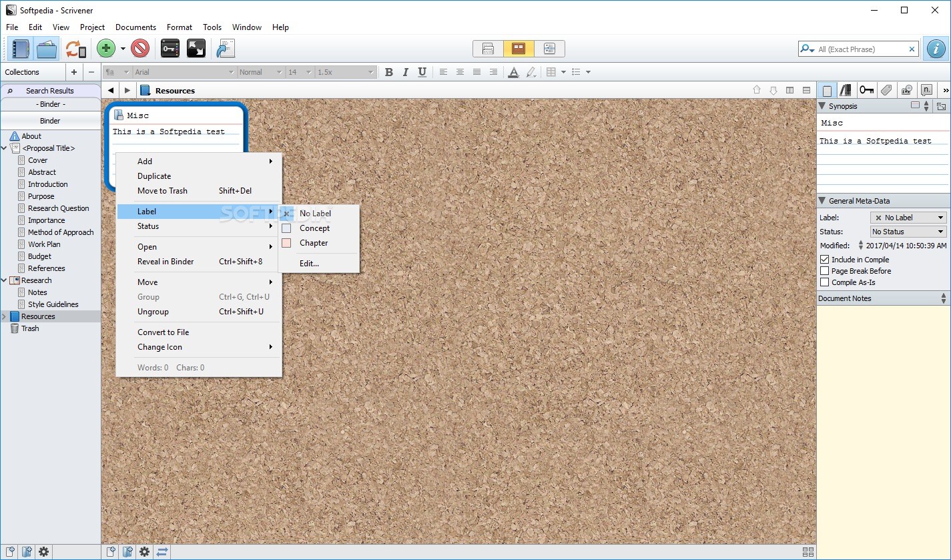Open the Format menu

click(x=180, y=27)
